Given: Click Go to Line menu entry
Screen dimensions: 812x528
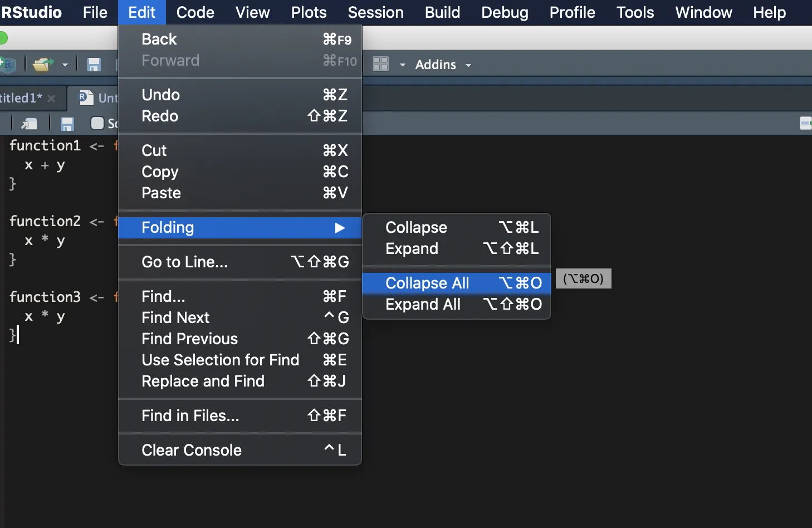Looking at the screenshot, I should 185,262.
